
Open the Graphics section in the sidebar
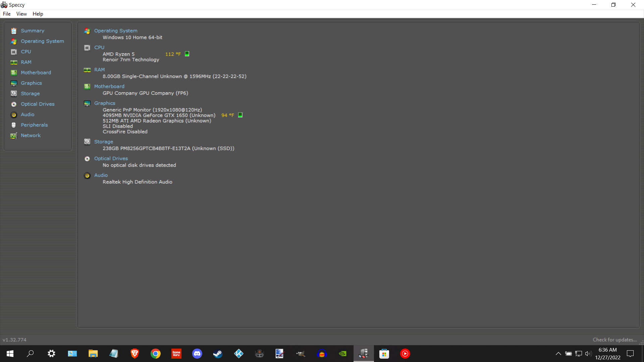31,83
